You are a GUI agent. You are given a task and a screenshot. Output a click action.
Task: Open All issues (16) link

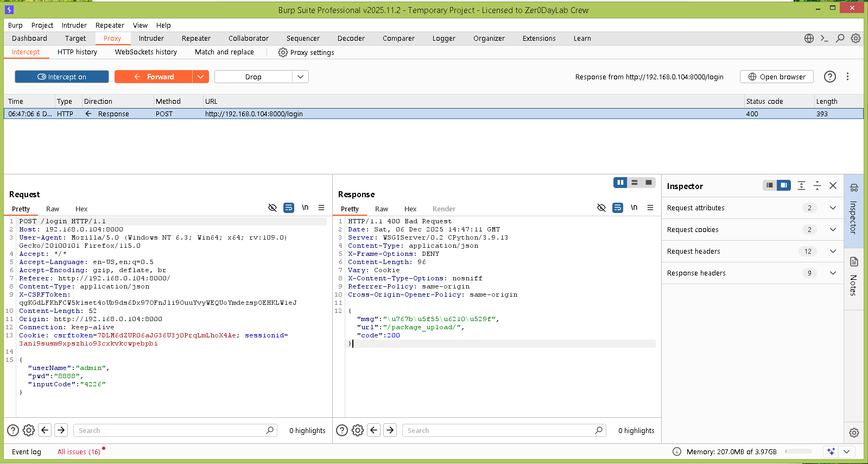click(79, 452)
